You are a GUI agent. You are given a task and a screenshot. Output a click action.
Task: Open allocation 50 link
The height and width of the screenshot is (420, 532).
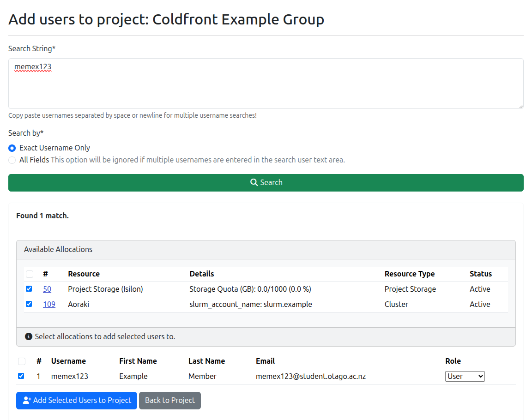click(x=47, y=289)
